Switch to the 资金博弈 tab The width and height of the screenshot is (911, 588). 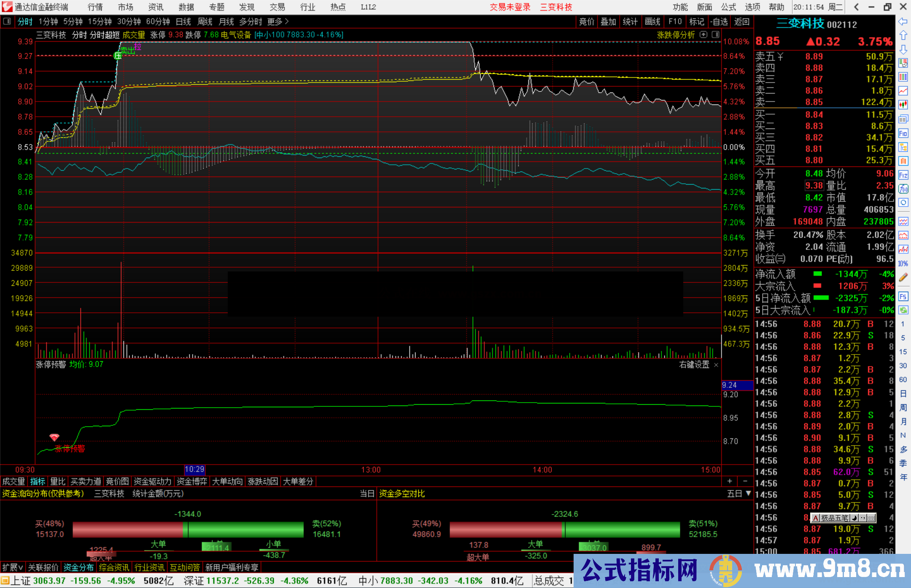point(192,481)
